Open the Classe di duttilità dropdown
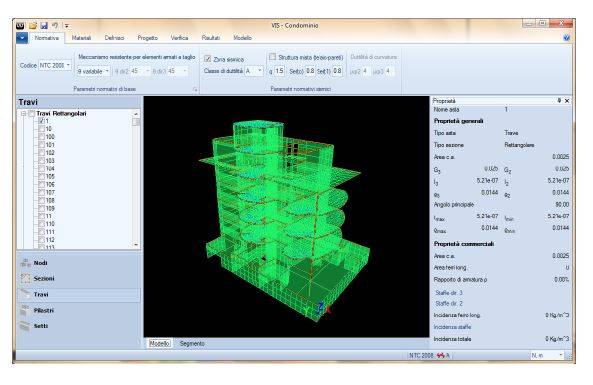The height and width of the screenshot is (385, 593). (x=254, y=71)
